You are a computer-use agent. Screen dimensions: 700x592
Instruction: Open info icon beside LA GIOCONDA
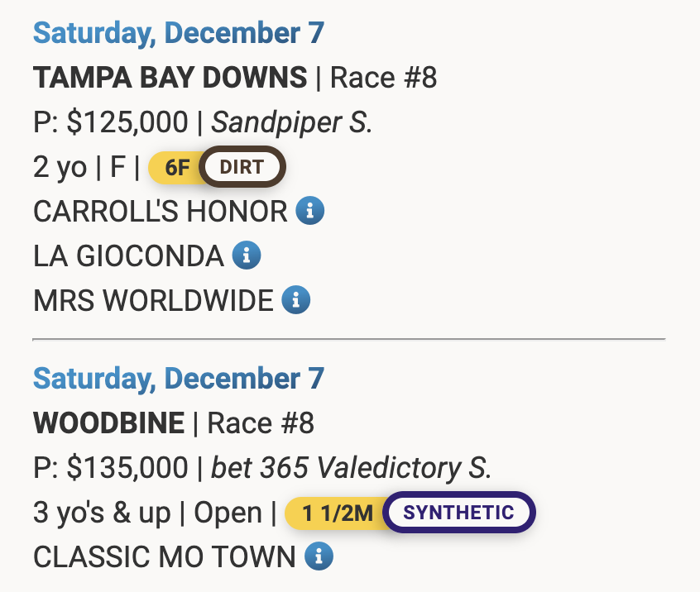(247, 255)
